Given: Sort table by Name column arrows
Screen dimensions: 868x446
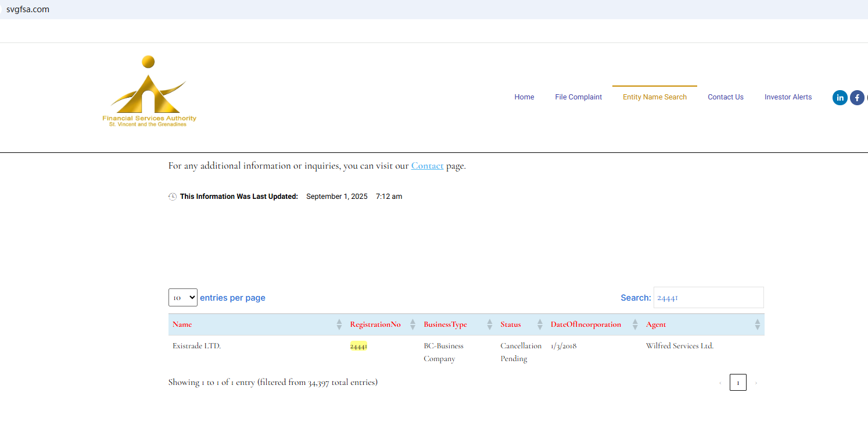Looking at the screenshot, I should pos(339,324).
